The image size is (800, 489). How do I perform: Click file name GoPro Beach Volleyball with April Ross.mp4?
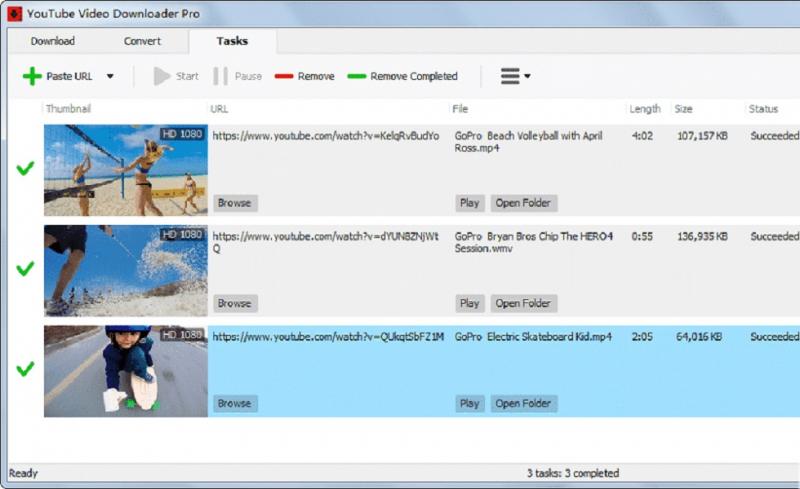click(529, 142)
